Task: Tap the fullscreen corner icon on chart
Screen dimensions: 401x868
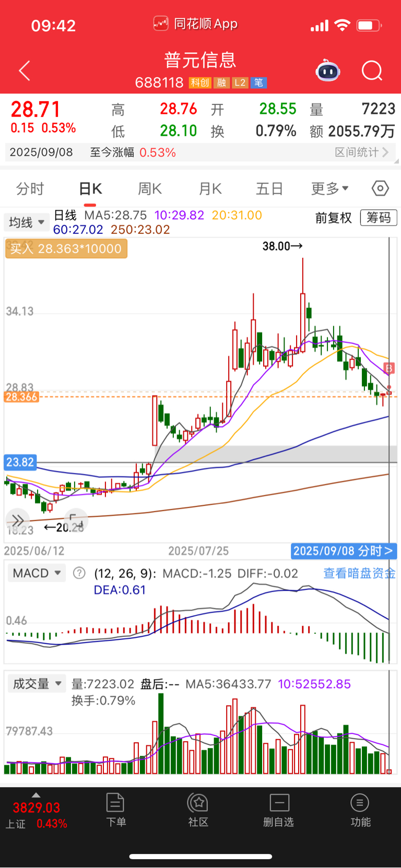Action: click(76, 520)
